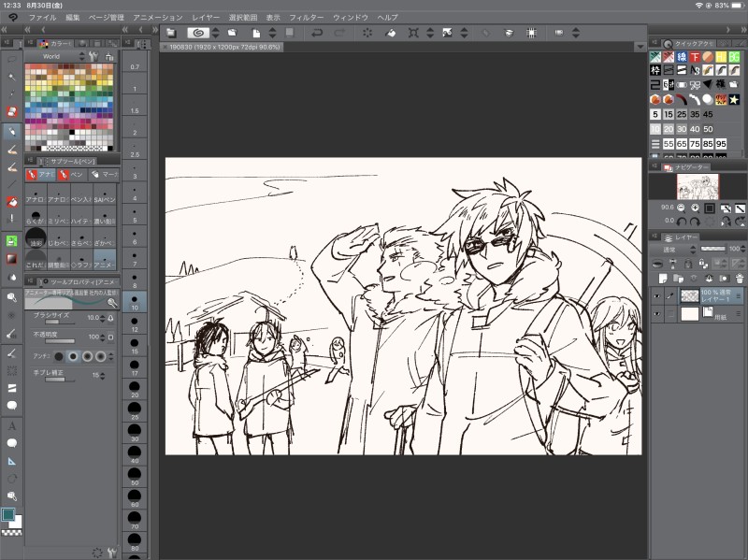Hide layer レイヤー 1 with its eye icon
The width and height of the screenshot is (748, 560).
657,295
